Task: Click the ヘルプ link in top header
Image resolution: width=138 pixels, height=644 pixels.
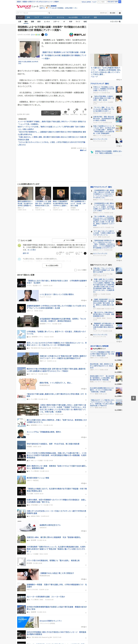Action: [94, 2]
